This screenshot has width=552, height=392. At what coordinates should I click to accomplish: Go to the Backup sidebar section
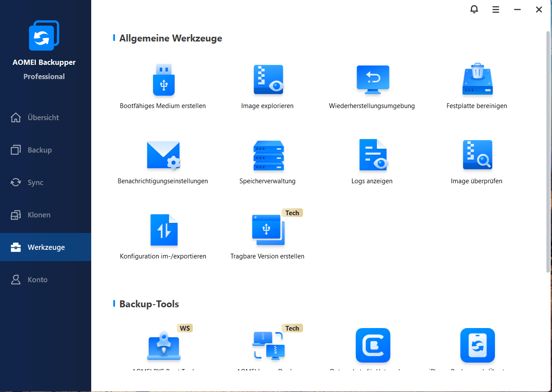coord(39,150)
